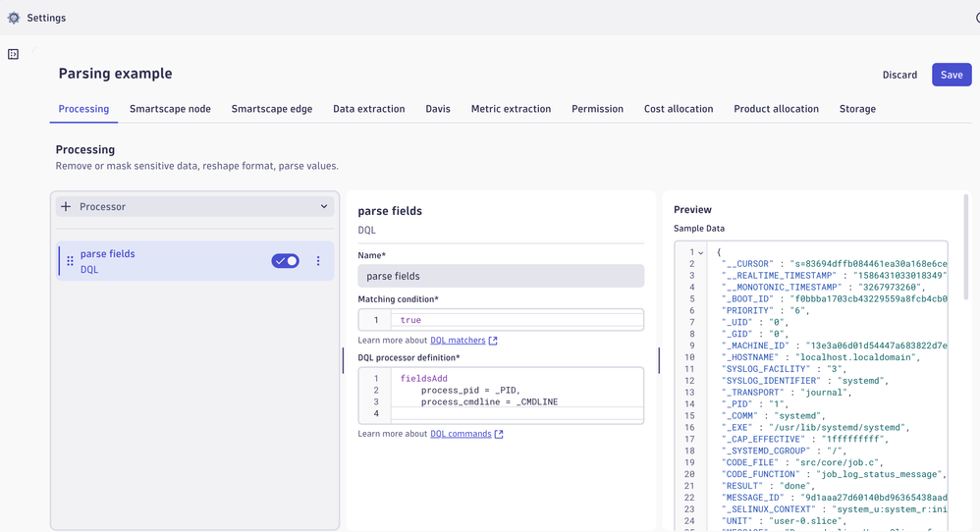Open the Smartscape edge tab
Viewport: 980px width, 532px height.
click(272, 109)
